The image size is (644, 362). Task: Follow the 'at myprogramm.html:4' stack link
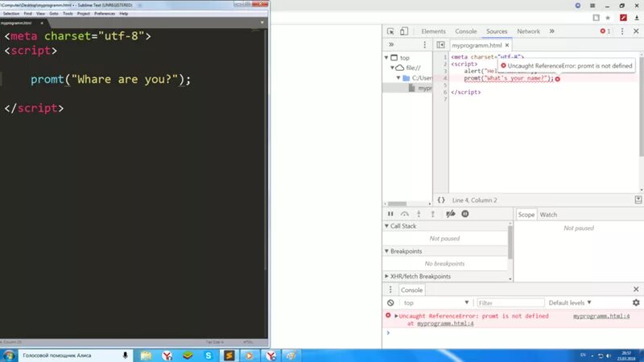(445, 323)
